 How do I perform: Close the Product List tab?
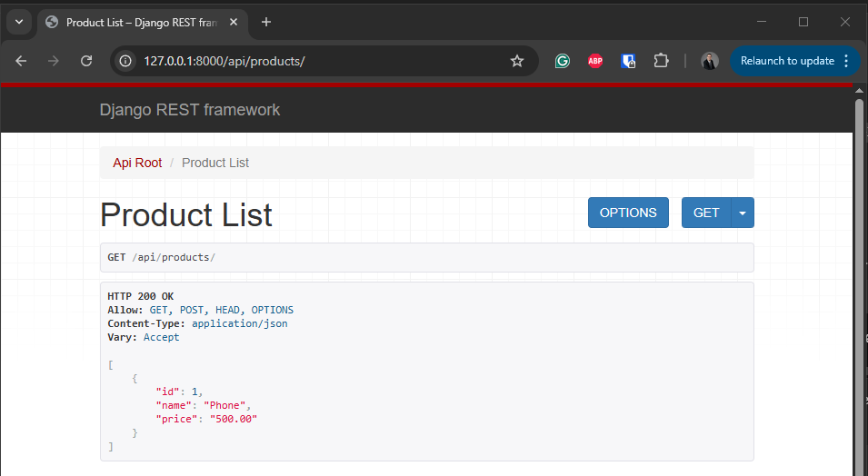235,22
